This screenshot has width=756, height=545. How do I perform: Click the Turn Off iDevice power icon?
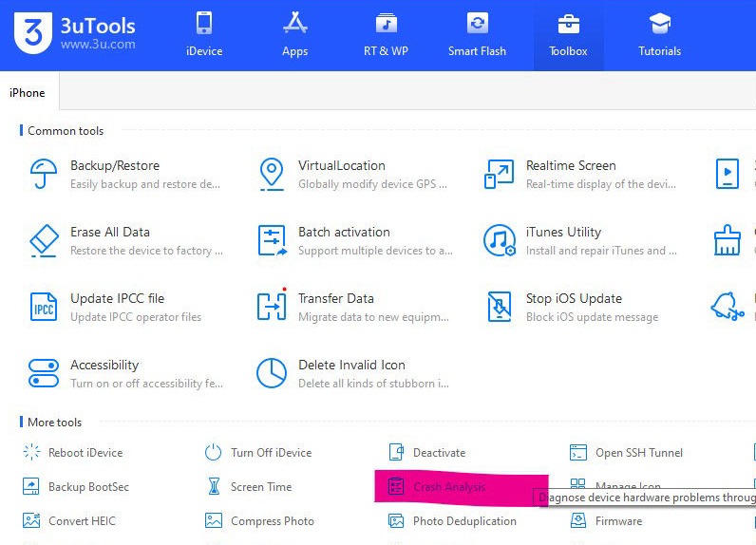213,452
